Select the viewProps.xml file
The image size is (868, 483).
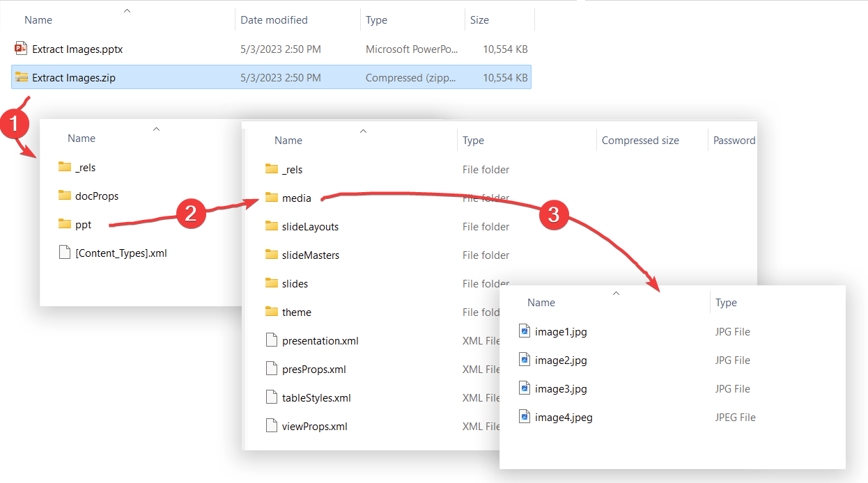[x=316, y=426]
